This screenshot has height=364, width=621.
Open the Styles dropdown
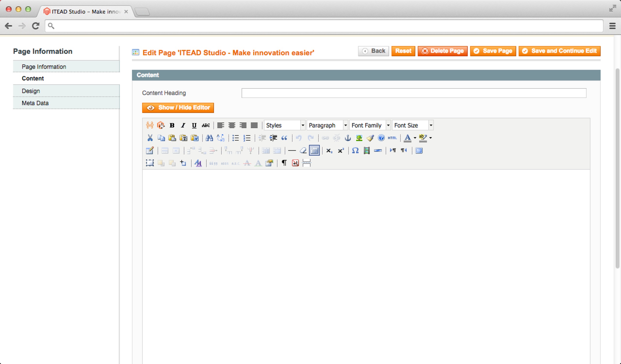tap(285, 125)
